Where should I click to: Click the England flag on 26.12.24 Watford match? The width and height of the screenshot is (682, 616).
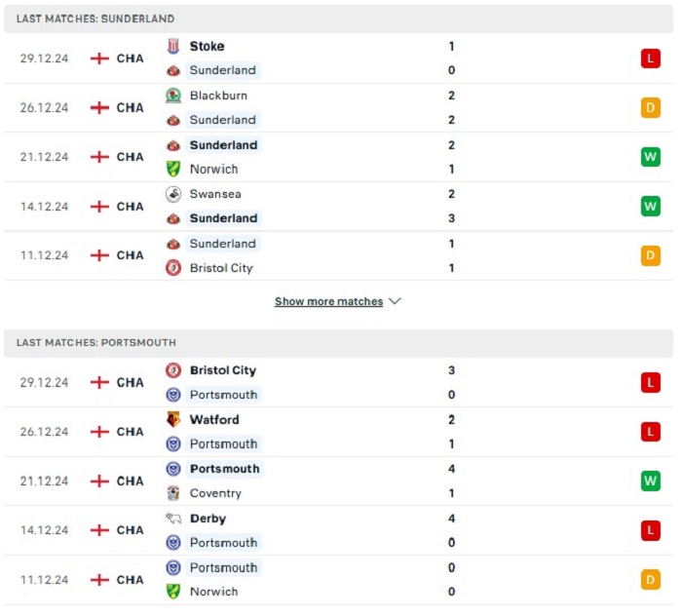[99, 432]
